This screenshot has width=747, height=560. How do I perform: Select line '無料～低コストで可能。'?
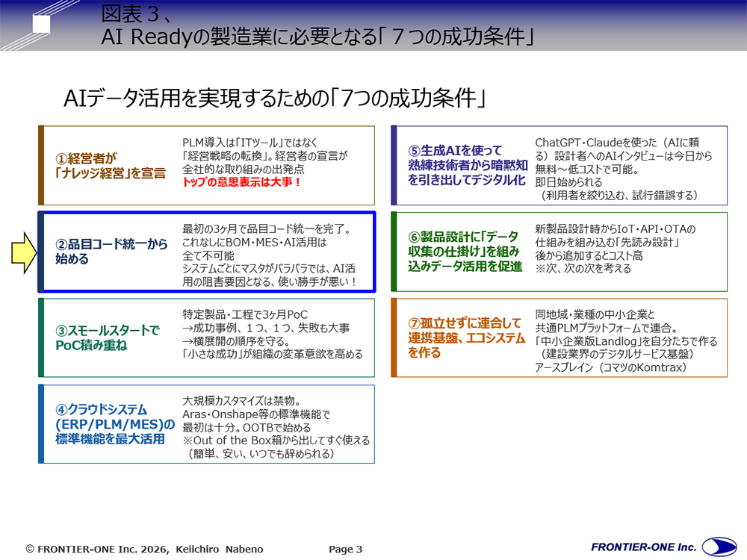(586, 169)
